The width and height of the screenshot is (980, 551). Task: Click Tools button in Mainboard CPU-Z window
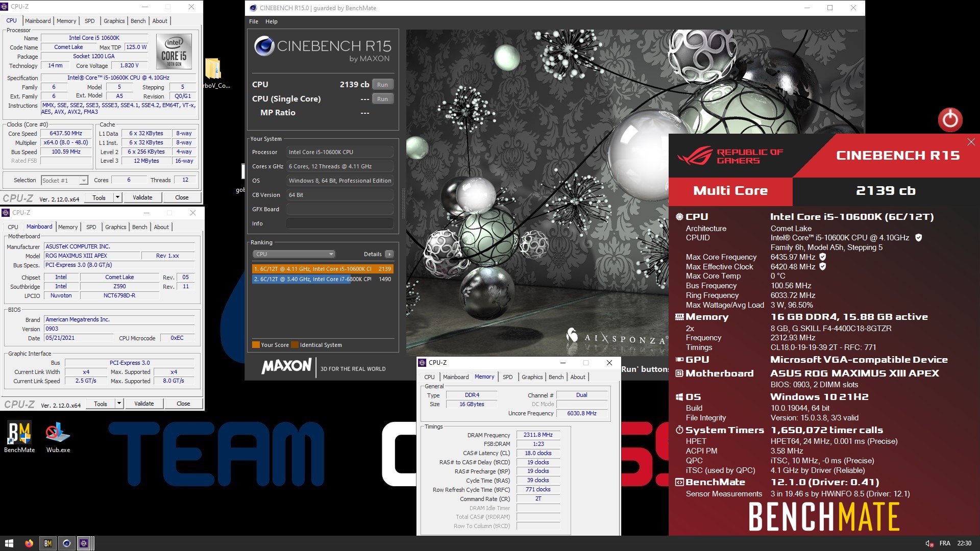click(x=101, y=404)
